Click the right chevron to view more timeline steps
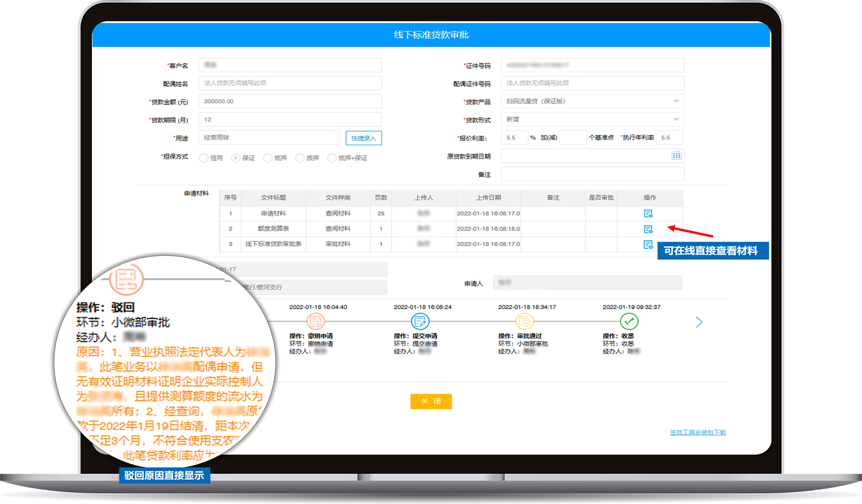 point(699,322)
